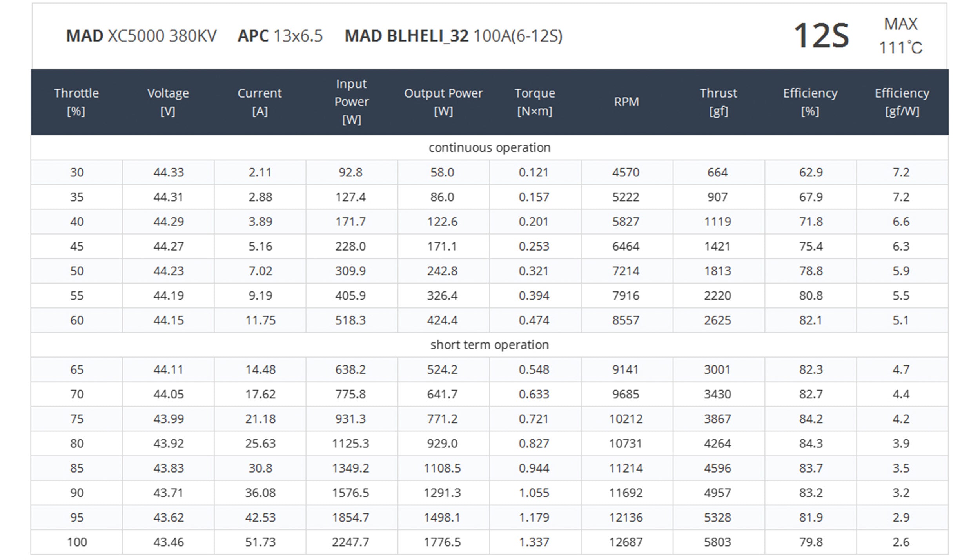The image size is (980, 560).
Task: Click the continuous operation section row
Action: (490, 148)
